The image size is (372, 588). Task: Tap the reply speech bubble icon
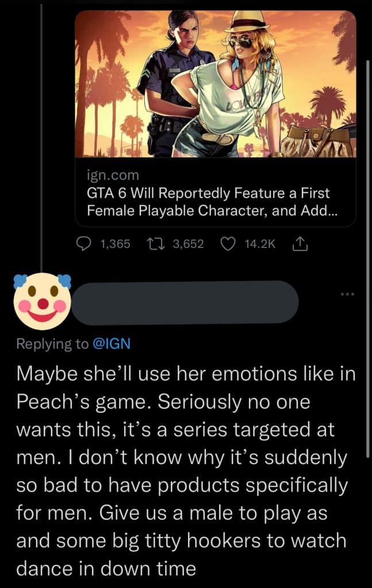point(85,244)
